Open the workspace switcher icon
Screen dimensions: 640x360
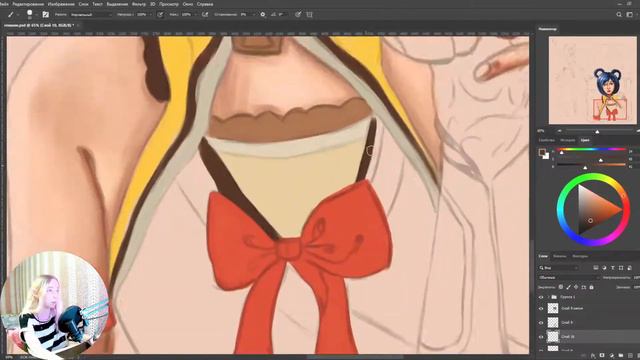click(x=630, y=14)
